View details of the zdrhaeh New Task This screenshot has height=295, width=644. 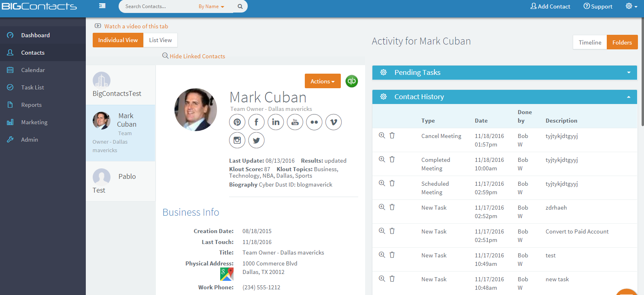382,207
